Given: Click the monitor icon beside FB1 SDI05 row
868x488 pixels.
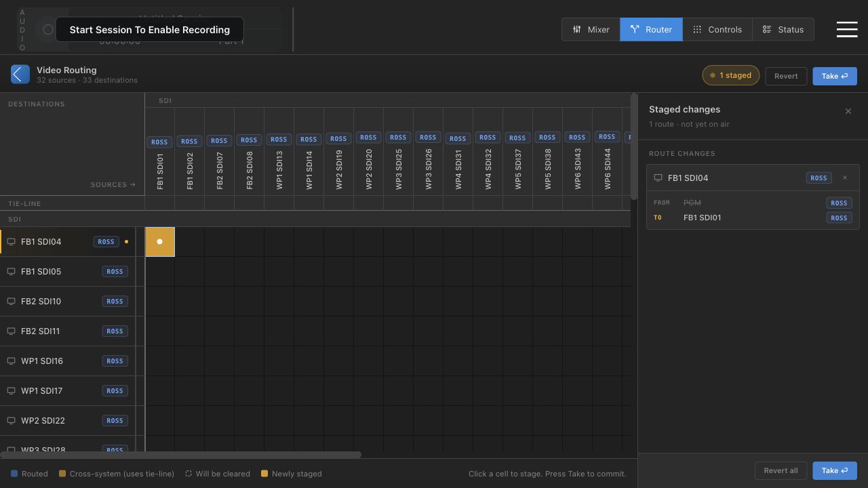Looking at the screenshot, I should coord(11,272).
